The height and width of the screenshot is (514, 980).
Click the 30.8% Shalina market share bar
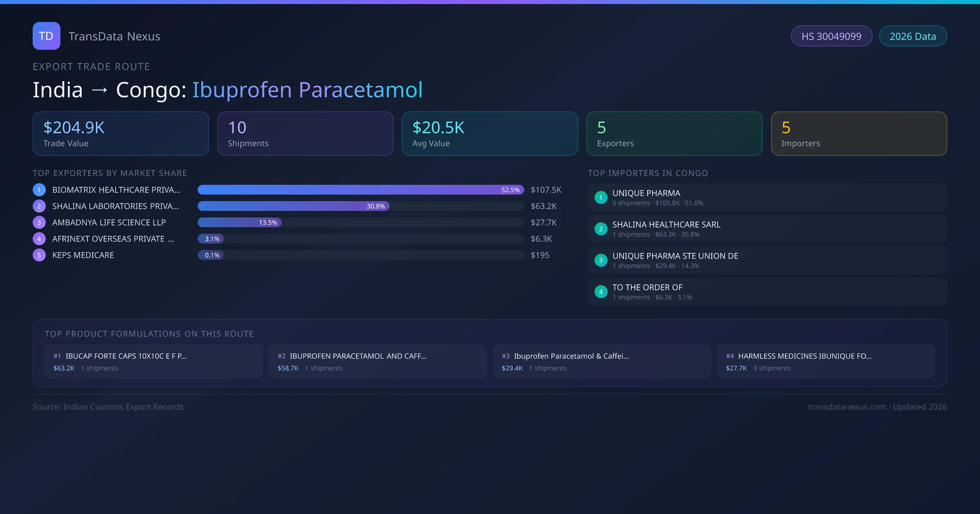click(293, 206)
